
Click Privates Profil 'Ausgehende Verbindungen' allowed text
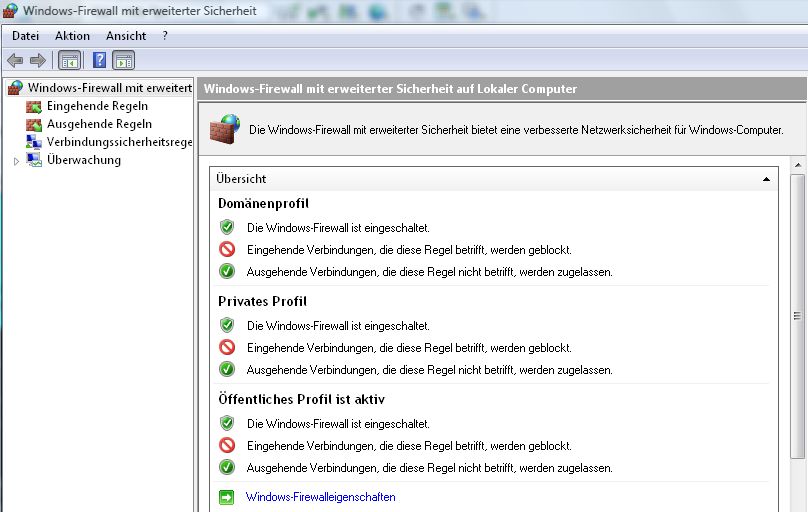430,370
